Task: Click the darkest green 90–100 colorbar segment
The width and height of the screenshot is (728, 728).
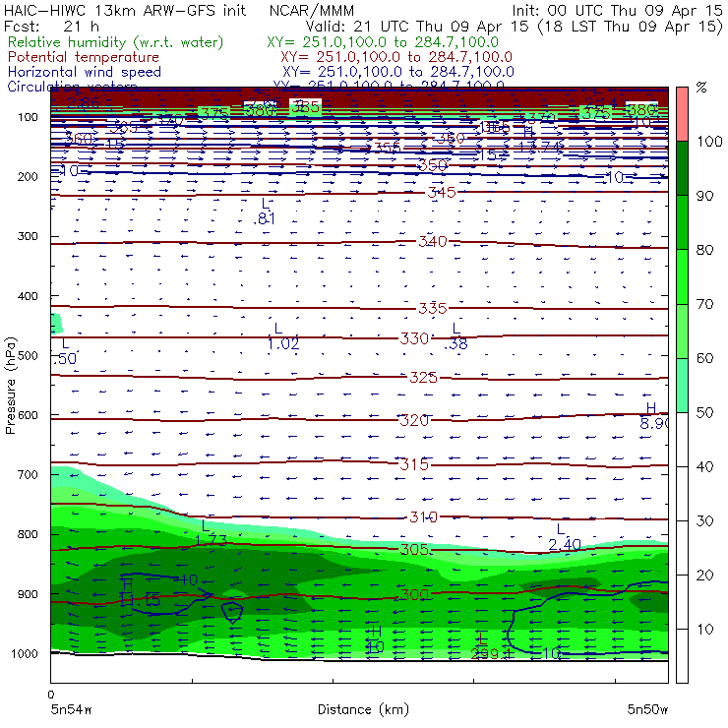Action: 682,168
